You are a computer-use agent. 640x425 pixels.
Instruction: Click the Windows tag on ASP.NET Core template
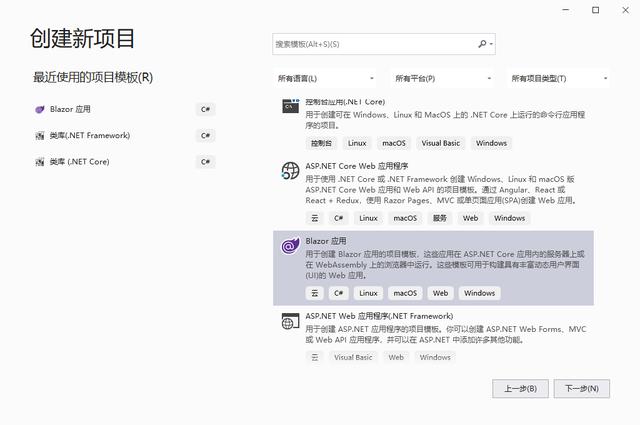(509, 218)
